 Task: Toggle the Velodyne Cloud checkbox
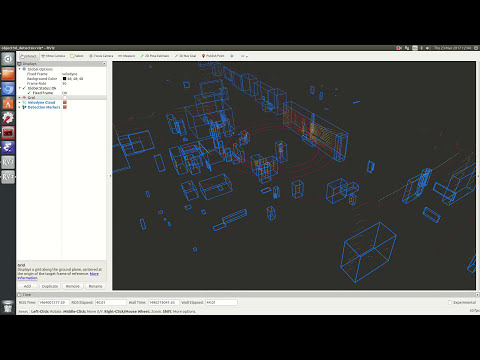[65, 102]
